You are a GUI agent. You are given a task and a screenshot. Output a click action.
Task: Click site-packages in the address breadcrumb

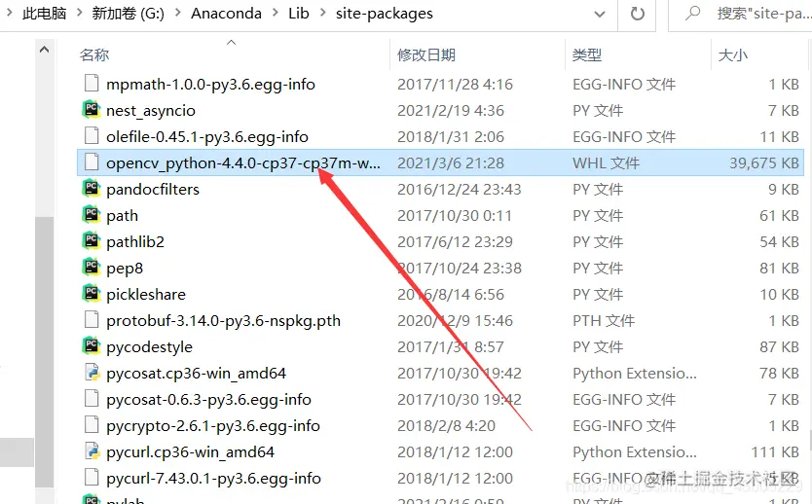(x=385, y=14)
